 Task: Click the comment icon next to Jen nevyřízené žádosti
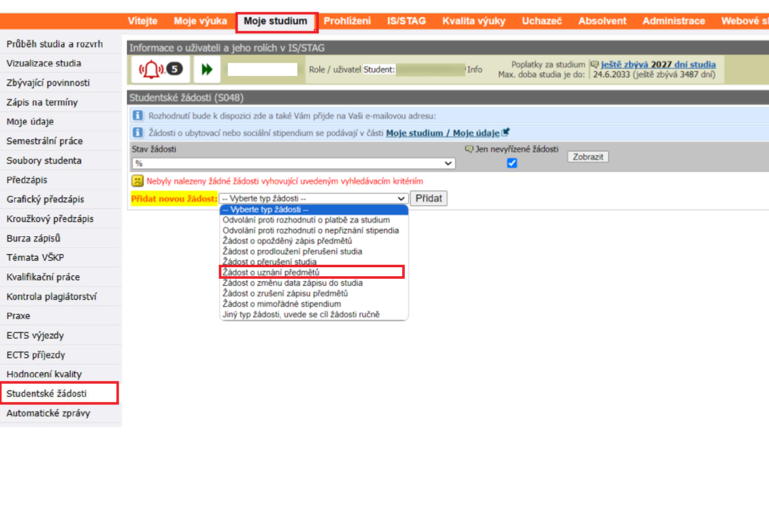pos(469,149)
